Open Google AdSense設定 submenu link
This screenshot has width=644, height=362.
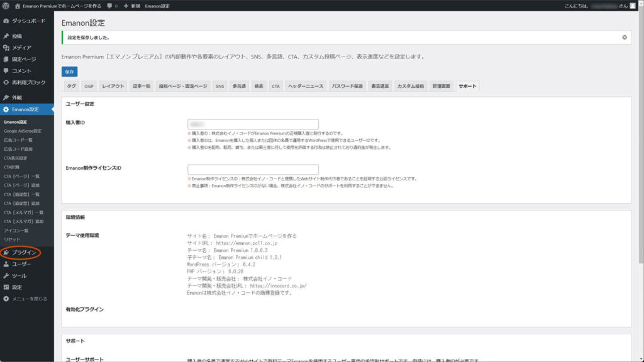pyautogui.click(x=23, y=131)
